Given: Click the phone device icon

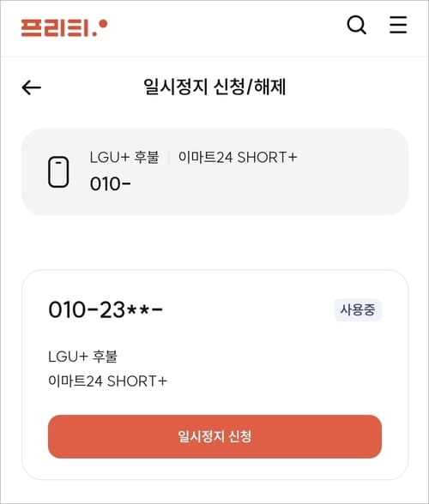Looking at the screenshot, I should 58,171.
